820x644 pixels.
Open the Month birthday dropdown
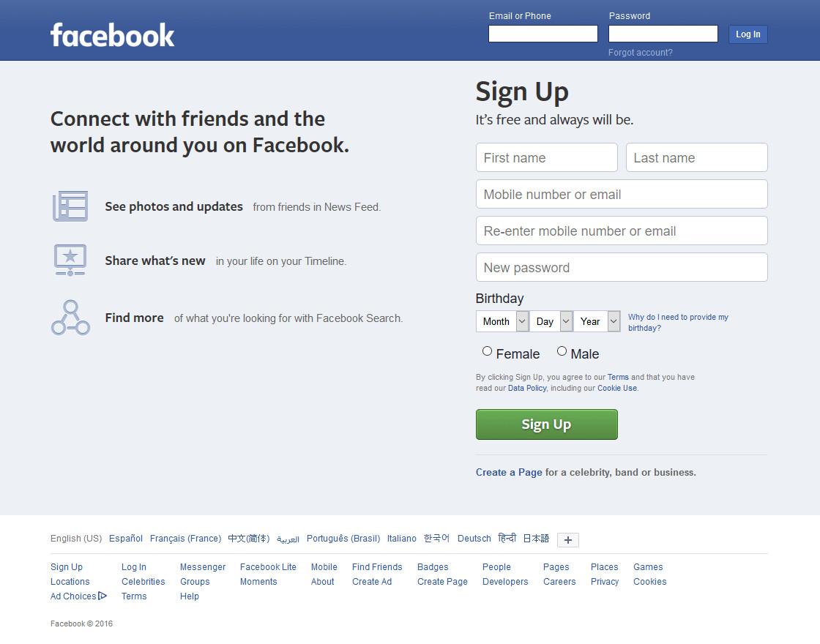pos(502,321)
